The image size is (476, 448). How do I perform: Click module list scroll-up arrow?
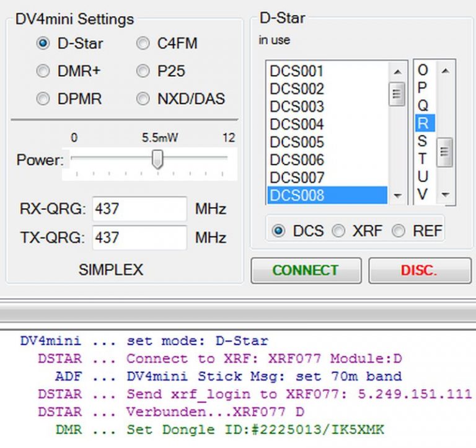(x=445, y=71)
